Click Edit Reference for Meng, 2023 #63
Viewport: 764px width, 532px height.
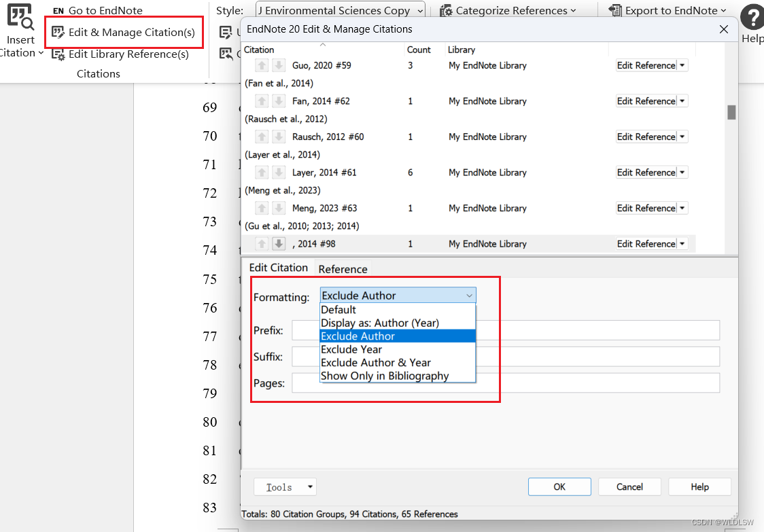pyautogui.click(x=646, y=208)
